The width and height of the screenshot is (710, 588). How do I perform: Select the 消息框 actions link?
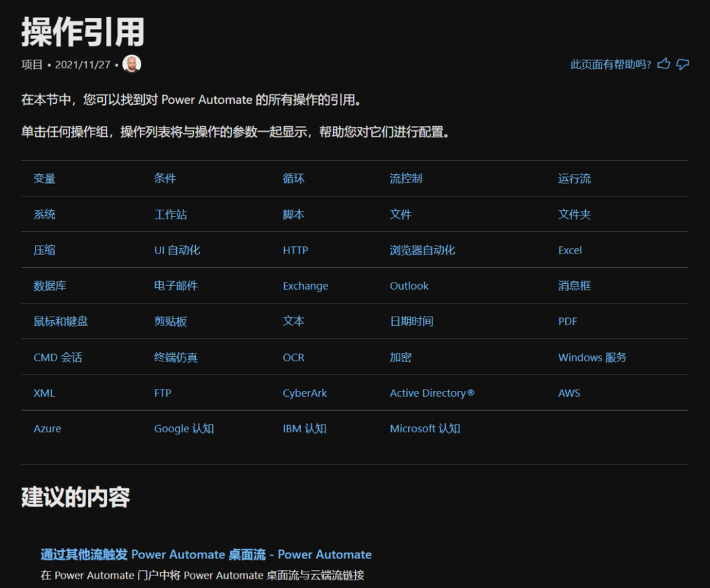574,286
